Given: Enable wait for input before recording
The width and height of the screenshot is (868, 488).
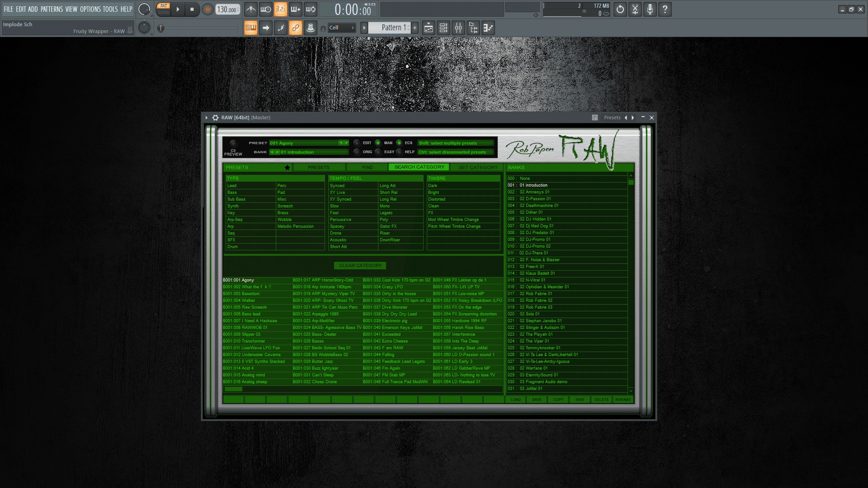Looking at the screenshot, I should coord(266,9).
